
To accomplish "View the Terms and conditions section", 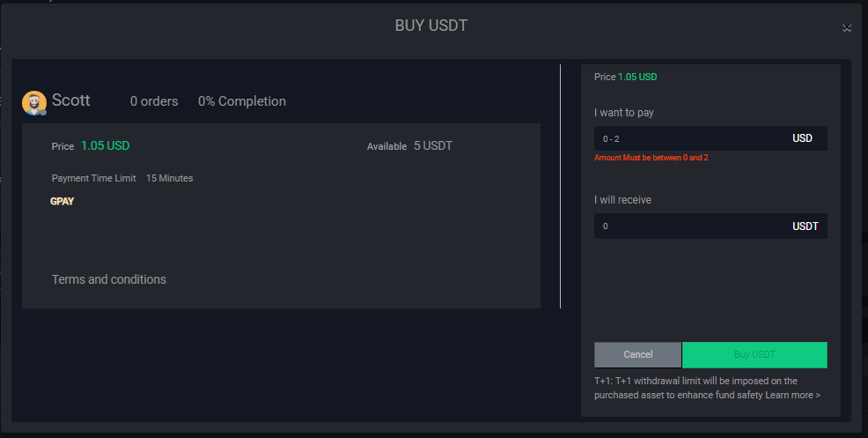I will click(x=109, y=279).
